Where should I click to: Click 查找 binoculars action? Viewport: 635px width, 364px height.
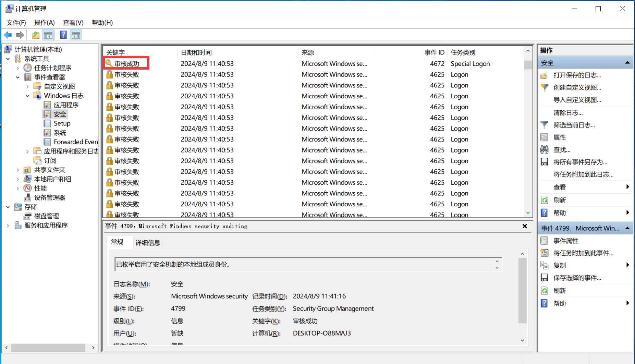pos(562,150)
